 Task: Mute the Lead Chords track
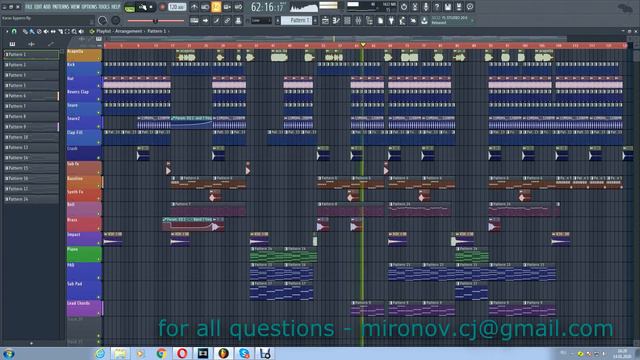98,313
